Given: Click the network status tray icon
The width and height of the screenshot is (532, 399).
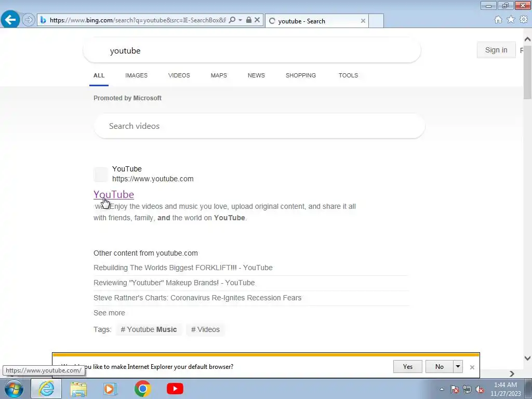Looking at the screenshot, I should (x=467, y=390).
